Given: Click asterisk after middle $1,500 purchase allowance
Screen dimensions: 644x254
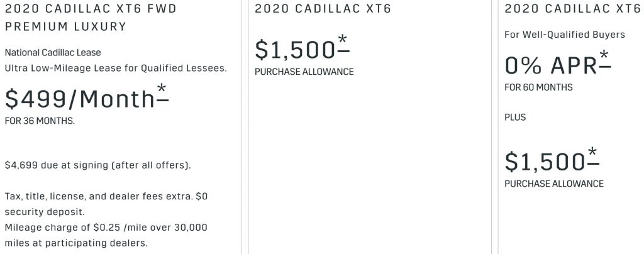Looking at the screenshot, I should tap(343, 45).
